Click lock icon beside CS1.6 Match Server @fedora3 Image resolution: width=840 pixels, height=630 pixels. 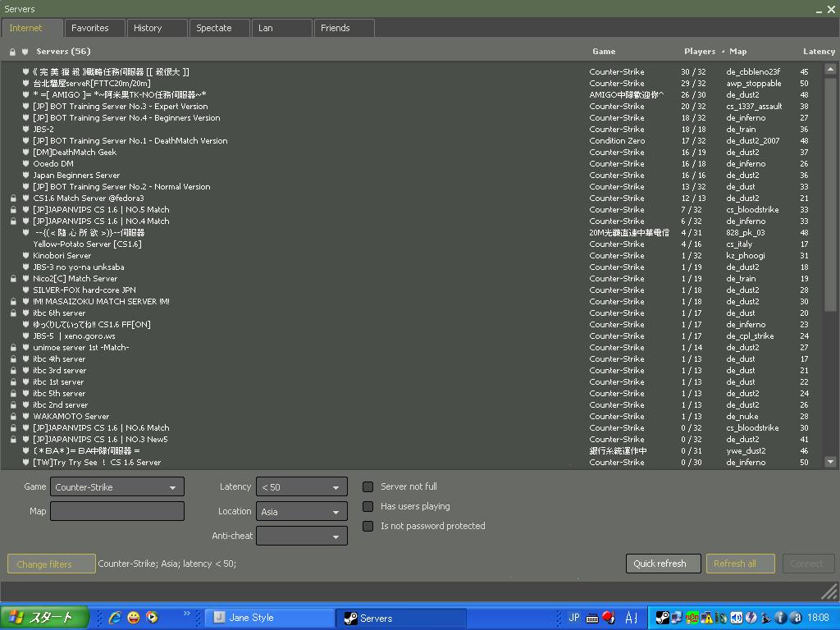point(13,199)
